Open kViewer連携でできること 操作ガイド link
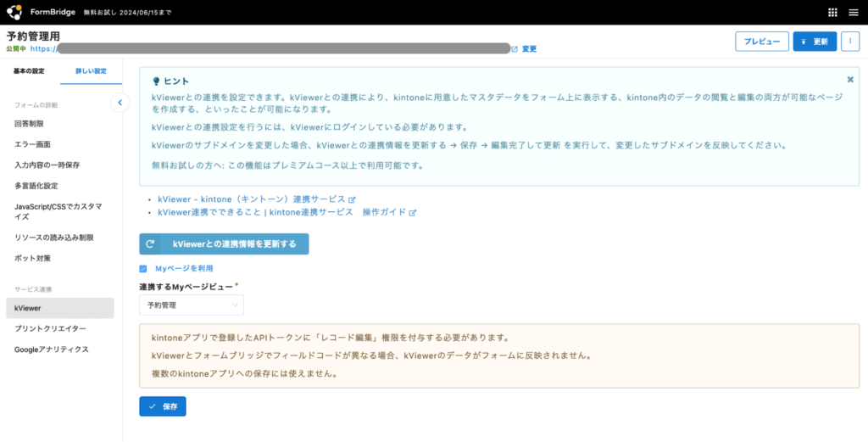 coord(281,213)
